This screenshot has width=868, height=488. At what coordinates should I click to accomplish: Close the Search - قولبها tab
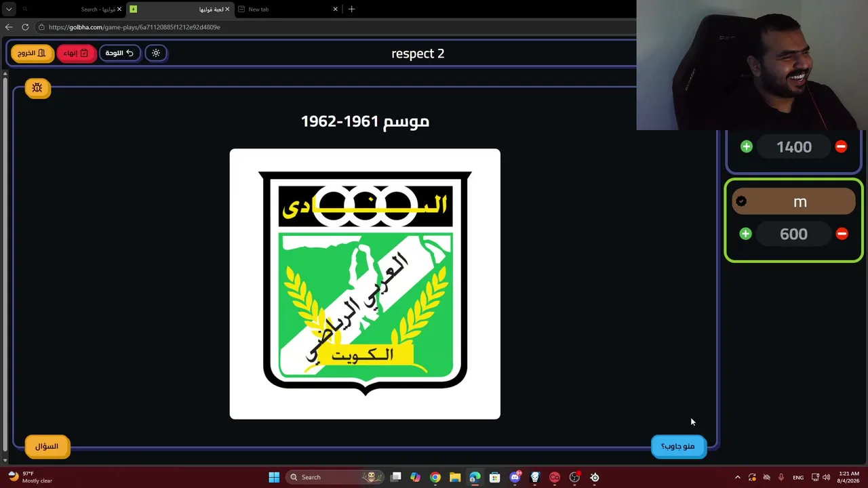point(119,9)
